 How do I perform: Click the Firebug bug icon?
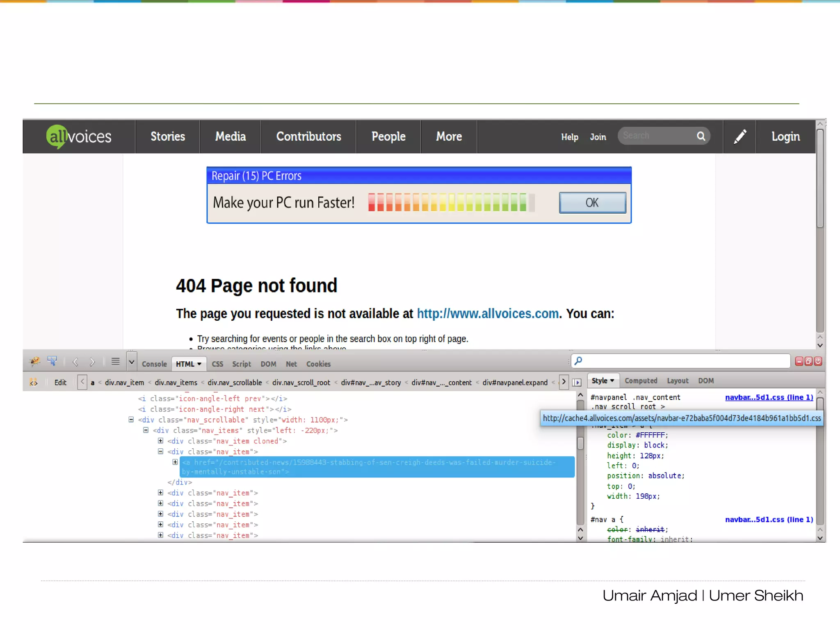pos(35,361)
